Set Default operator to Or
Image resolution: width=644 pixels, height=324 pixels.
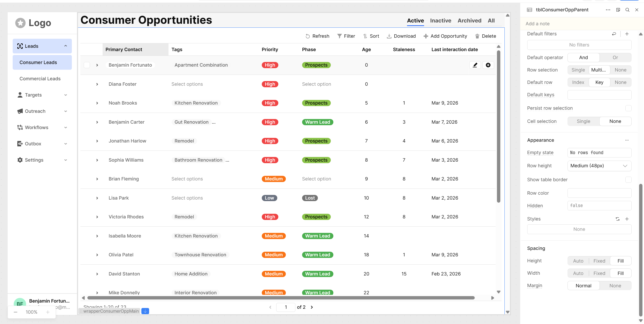coord(615,58)
